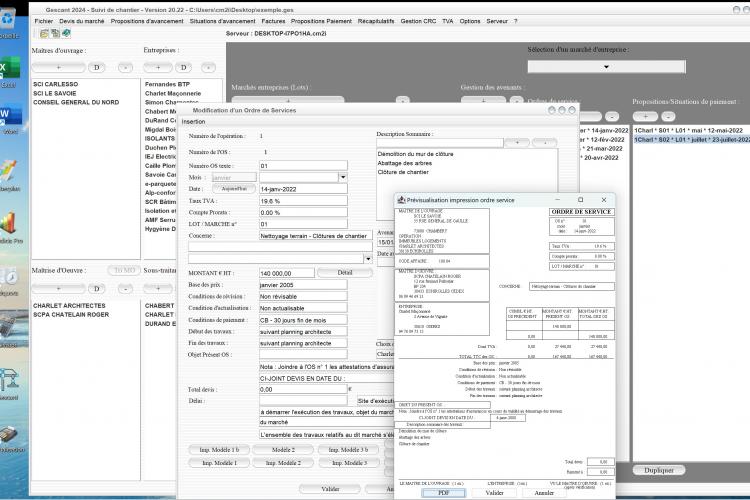The width and height of the screenshot is (750, 500).
Task: Click the + under Propositions/Situations de paiement
Action: [x=645, y=116]
